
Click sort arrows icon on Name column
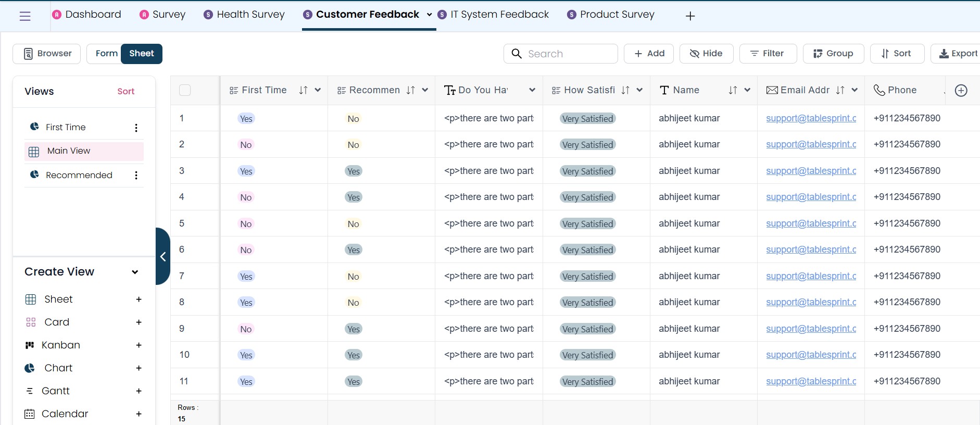[x=733, y=91]
